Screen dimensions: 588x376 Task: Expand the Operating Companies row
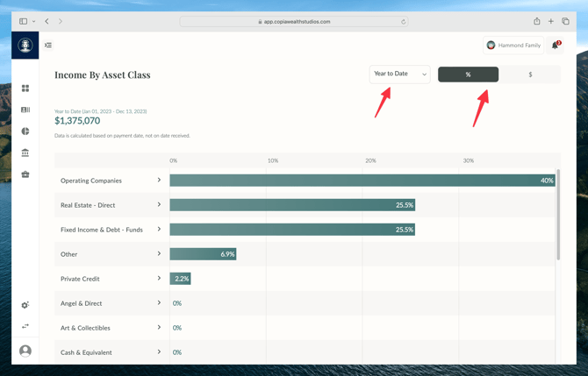(159, 181)
